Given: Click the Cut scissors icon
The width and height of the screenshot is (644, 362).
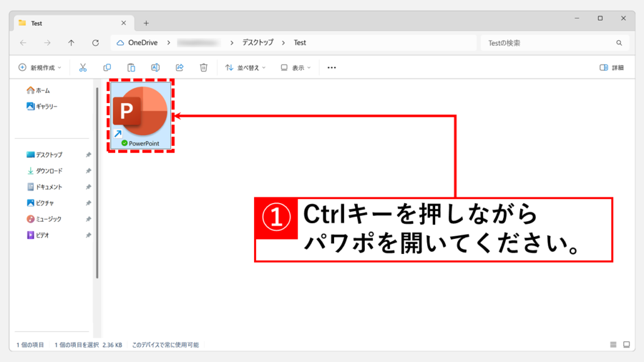Looking at the screenshot, I should pos(83,67).
